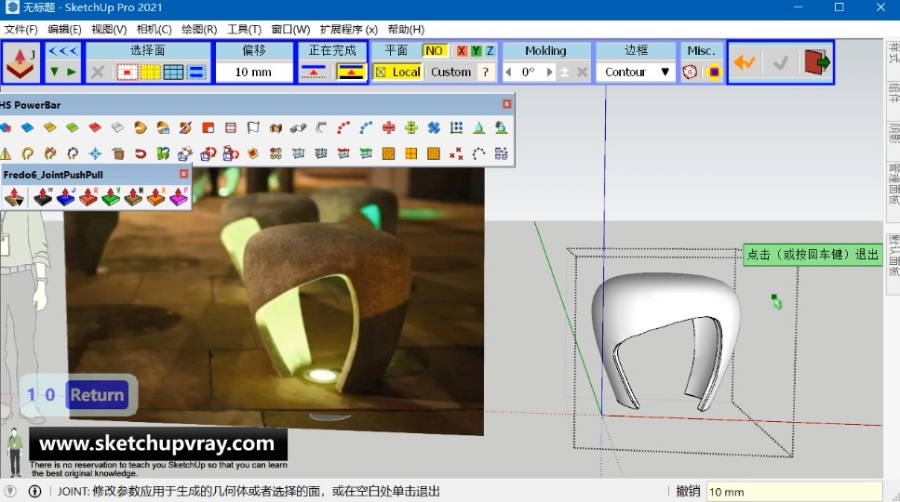Toggle the red-dotted single face selection mode

pos(127,72)
